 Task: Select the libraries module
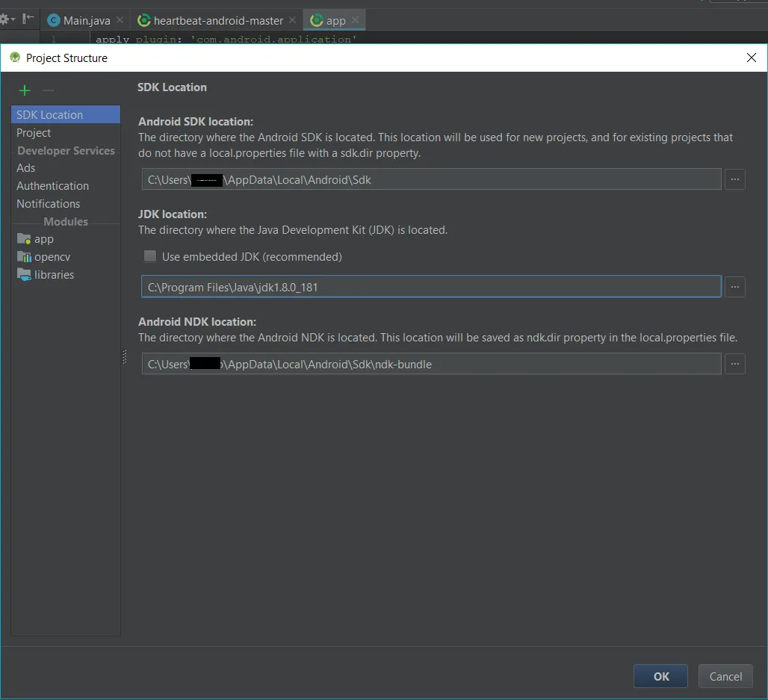pyautogui.click(x=66, y=275)
